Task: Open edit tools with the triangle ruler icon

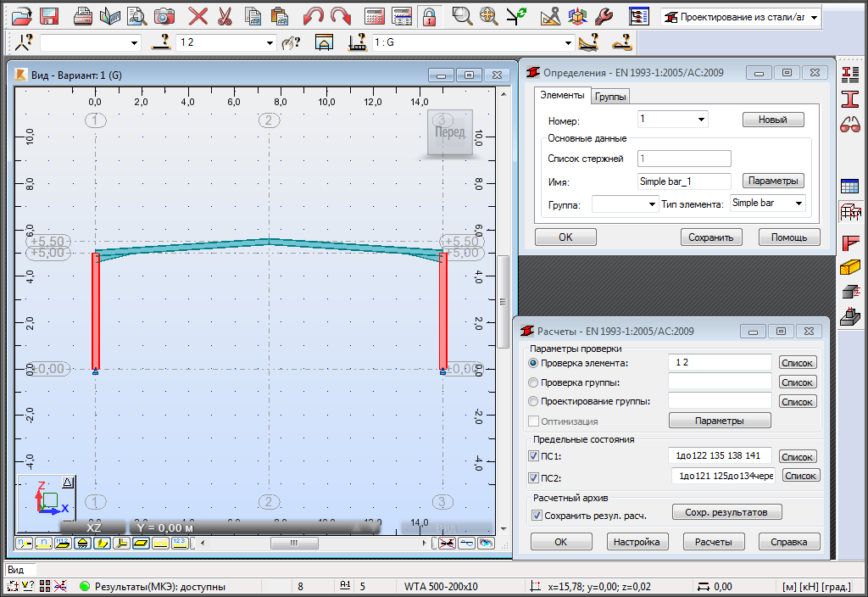Action: pos(550,16)
